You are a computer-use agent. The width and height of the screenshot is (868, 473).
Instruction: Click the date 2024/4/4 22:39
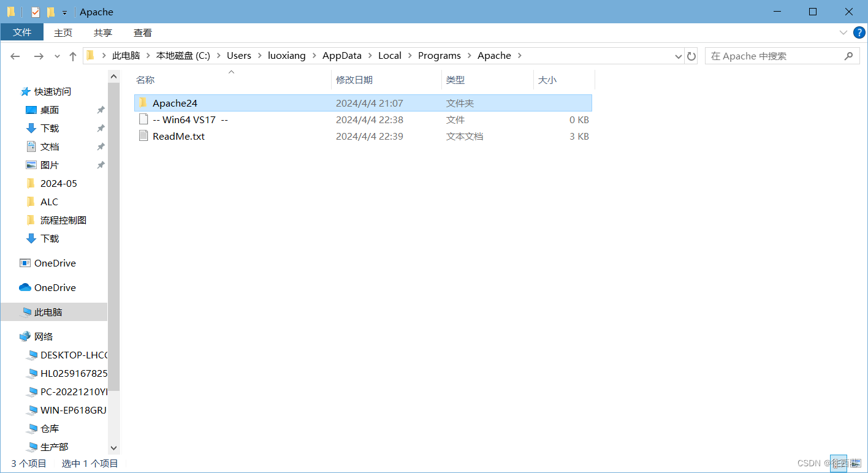coord(370,136)
